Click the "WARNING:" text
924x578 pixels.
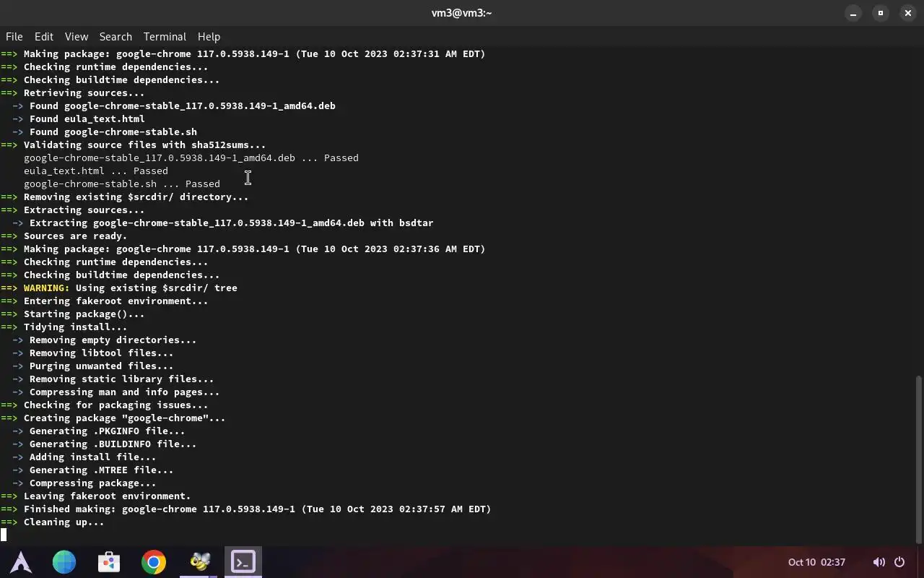point(47,288)
